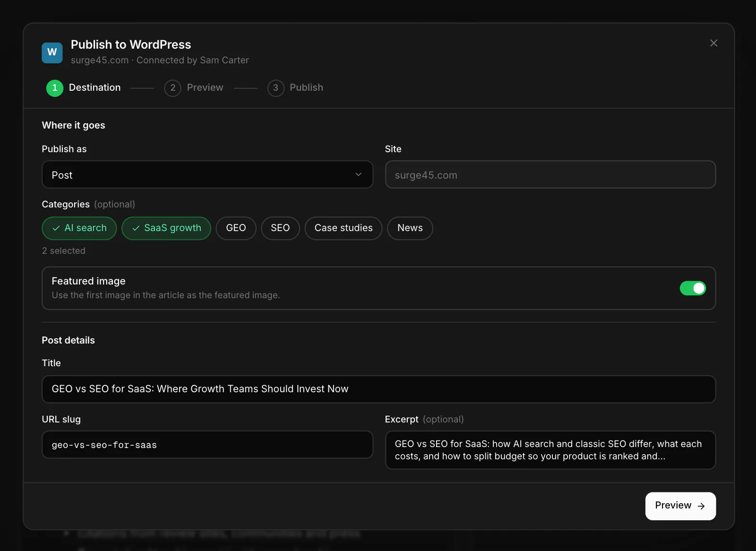This screenshot has height=551, width=756.
Task: Select the Destination step label
Action: 94,88
